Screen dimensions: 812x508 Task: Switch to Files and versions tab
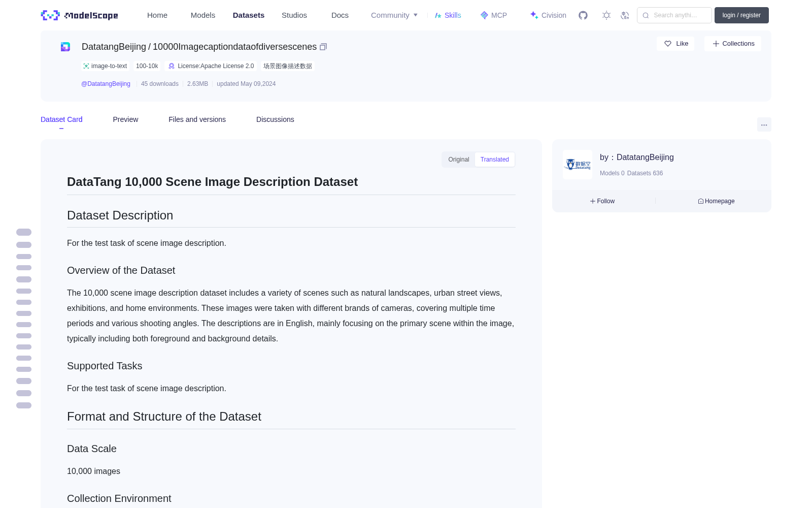(197, 119)
